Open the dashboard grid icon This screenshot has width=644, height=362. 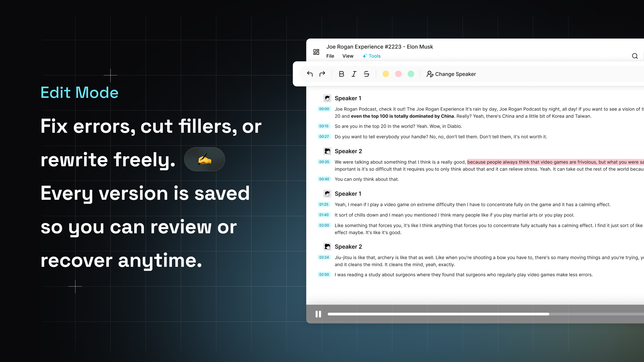pyautogui.click(x=316, y=52)
